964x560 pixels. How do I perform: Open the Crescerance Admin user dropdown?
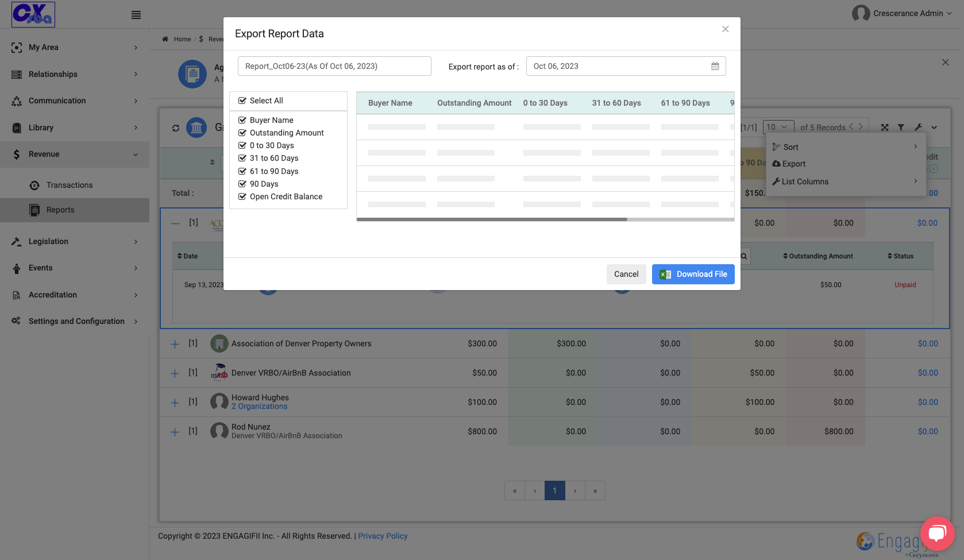(902, 13)
